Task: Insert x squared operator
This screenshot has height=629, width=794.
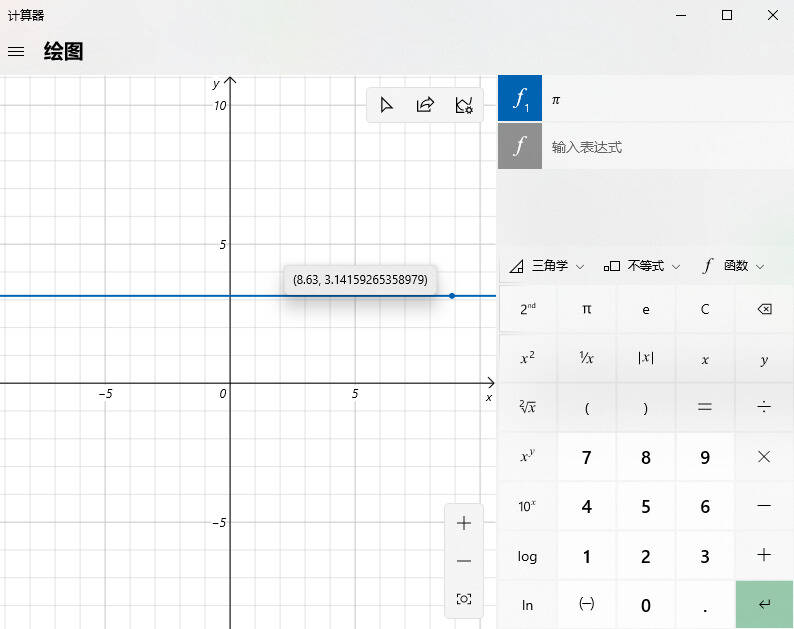Action: coord(528,358)
